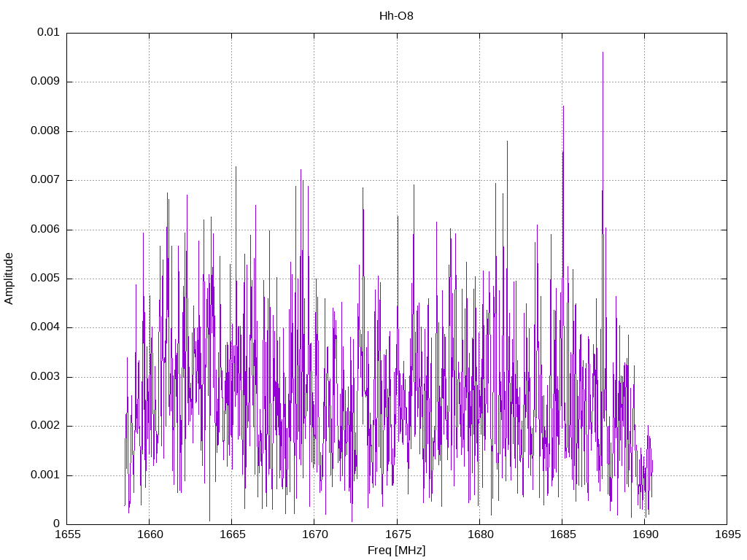This screenshot has height=560, width=747.
Task: Click y-axis tick value 0.004
Action: coord(44,327)
